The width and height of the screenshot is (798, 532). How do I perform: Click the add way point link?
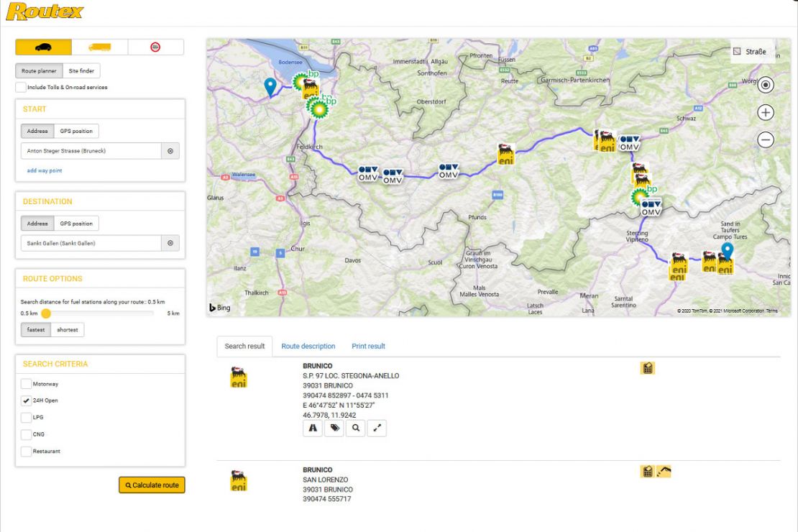pos(45,170)
